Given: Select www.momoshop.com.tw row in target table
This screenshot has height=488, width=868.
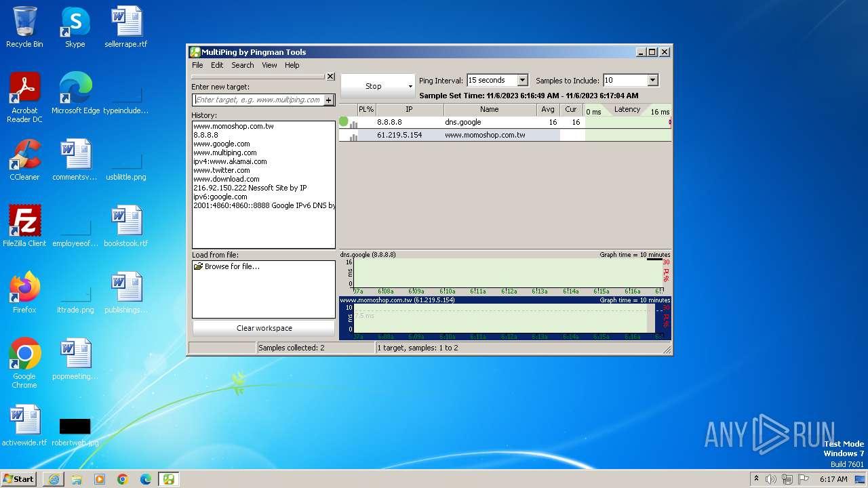Looking at the screenshot, I should coord(505,135).
